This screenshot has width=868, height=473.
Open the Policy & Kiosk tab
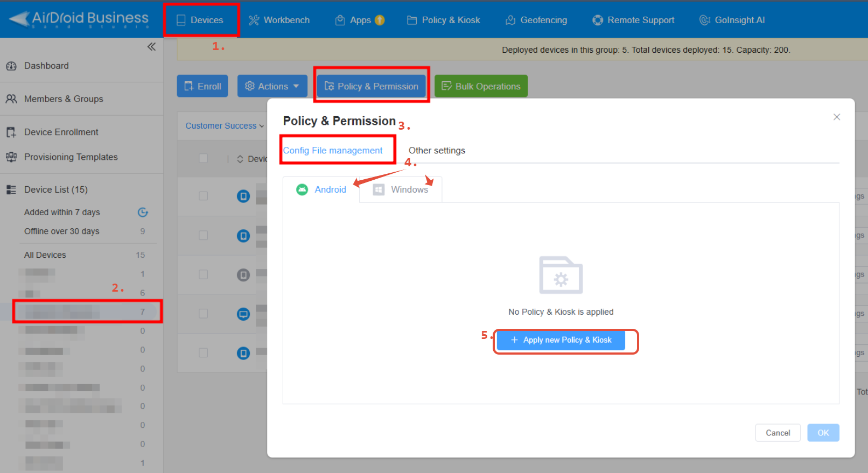pyautogui.click(x=444, y=20)
